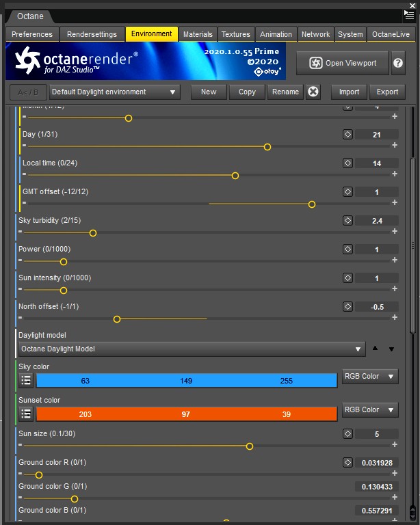Toggle keyframe diamond for North offset
The height and width of the screenshot is (525, 420).
(x=347, y=307)
